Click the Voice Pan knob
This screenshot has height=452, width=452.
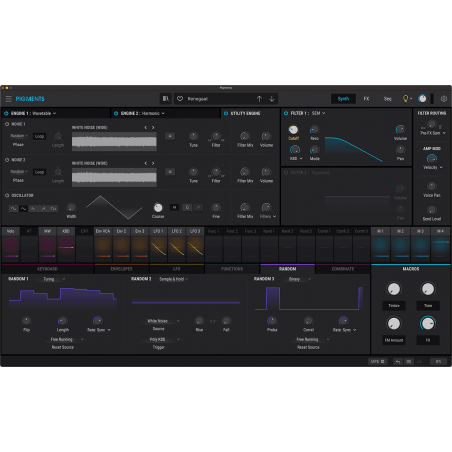tap(432, 186)
